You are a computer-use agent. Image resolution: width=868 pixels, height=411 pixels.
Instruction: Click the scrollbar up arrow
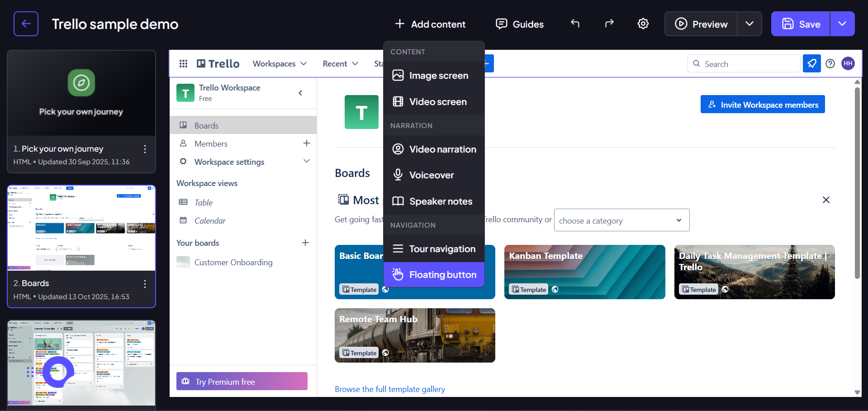tap(857, 82)
